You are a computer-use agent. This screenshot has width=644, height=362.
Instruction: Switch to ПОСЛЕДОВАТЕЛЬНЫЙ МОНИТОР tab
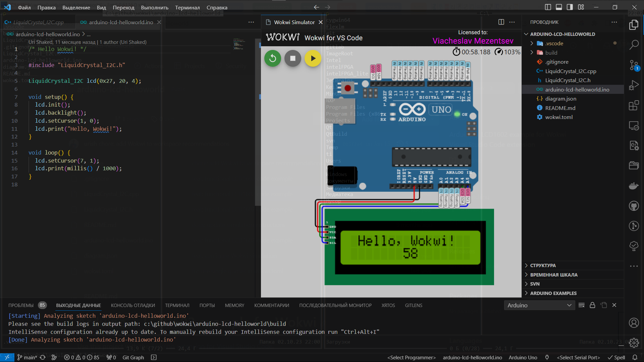click(335, 305)
